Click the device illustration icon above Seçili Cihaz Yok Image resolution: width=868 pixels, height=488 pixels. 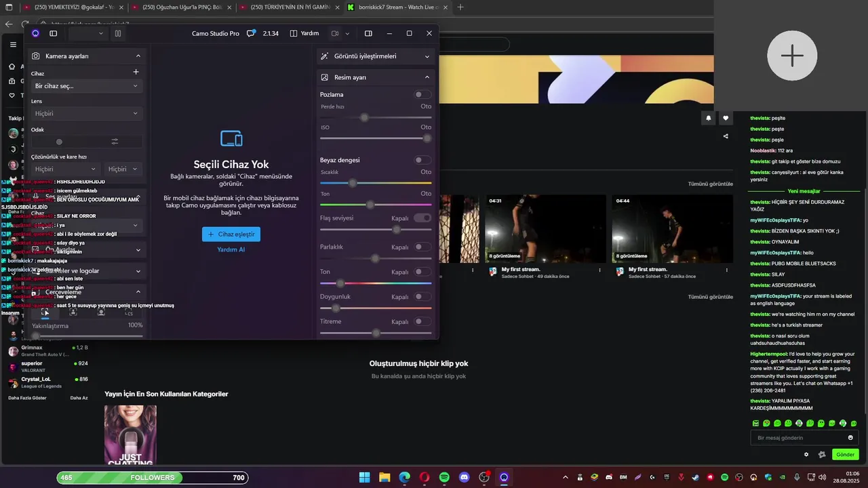tap(231, 138)
